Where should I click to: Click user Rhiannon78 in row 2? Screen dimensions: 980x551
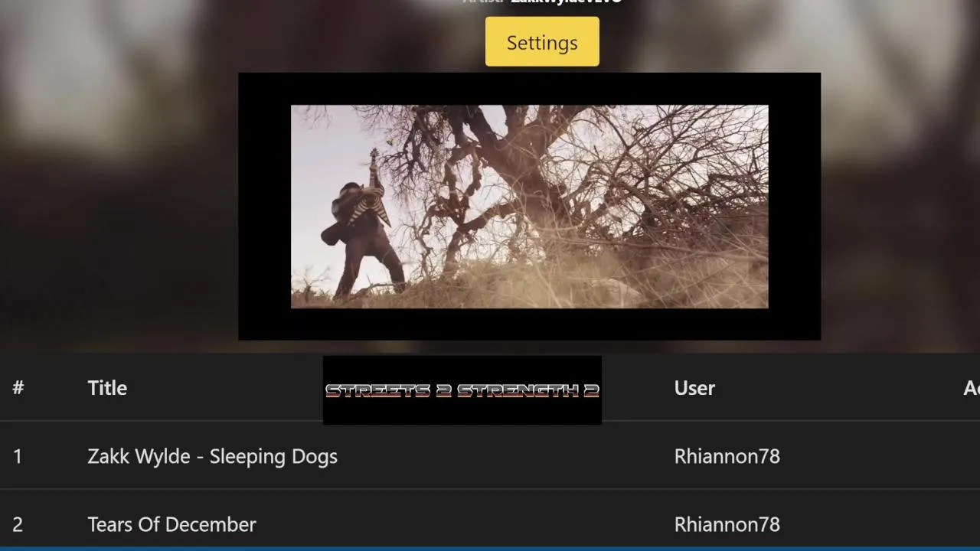pos(727,524)
